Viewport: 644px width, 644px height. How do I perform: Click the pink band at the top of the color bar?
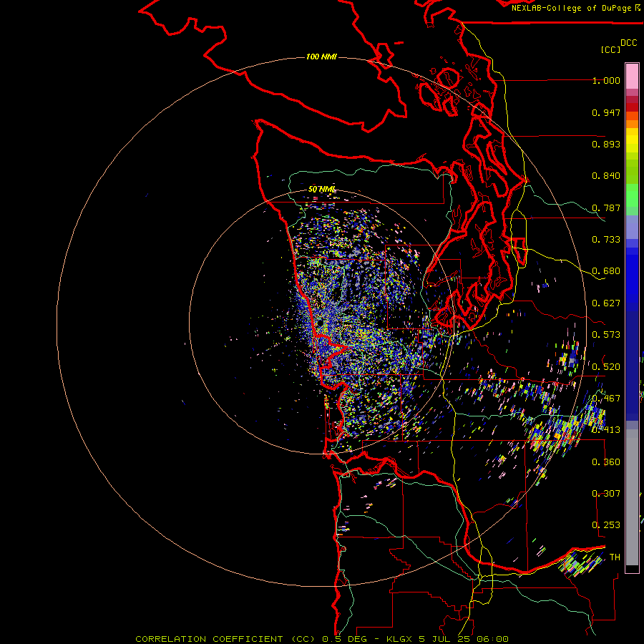coord(632,77)
